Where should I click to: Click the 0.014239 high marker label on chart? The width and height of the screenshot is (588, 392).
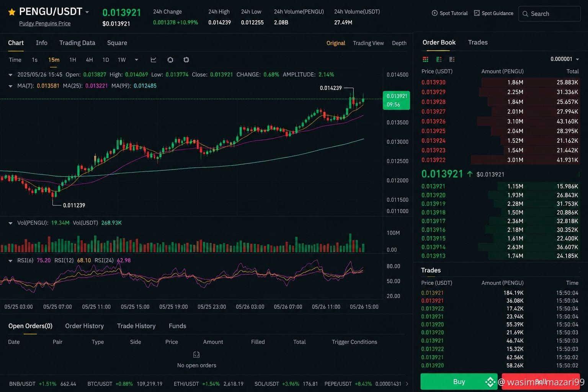click(331, 88)
